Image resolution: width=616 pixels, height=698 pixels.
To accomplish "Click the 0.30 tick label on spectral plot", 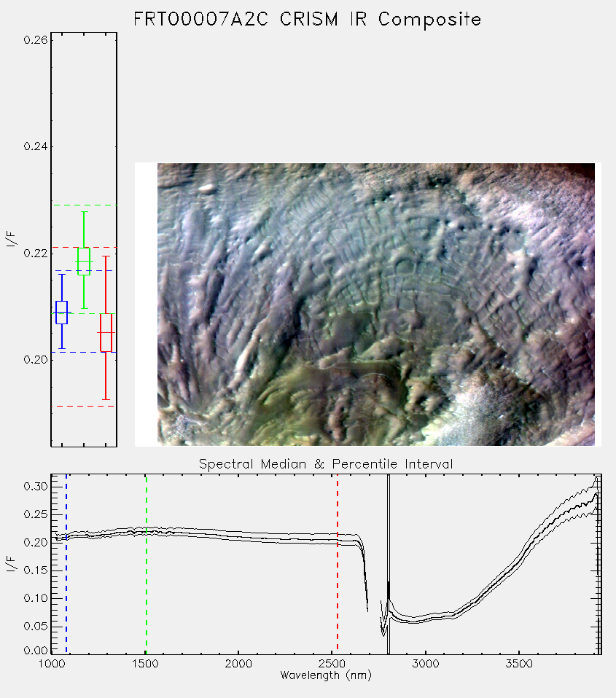I will pos(35,487).
